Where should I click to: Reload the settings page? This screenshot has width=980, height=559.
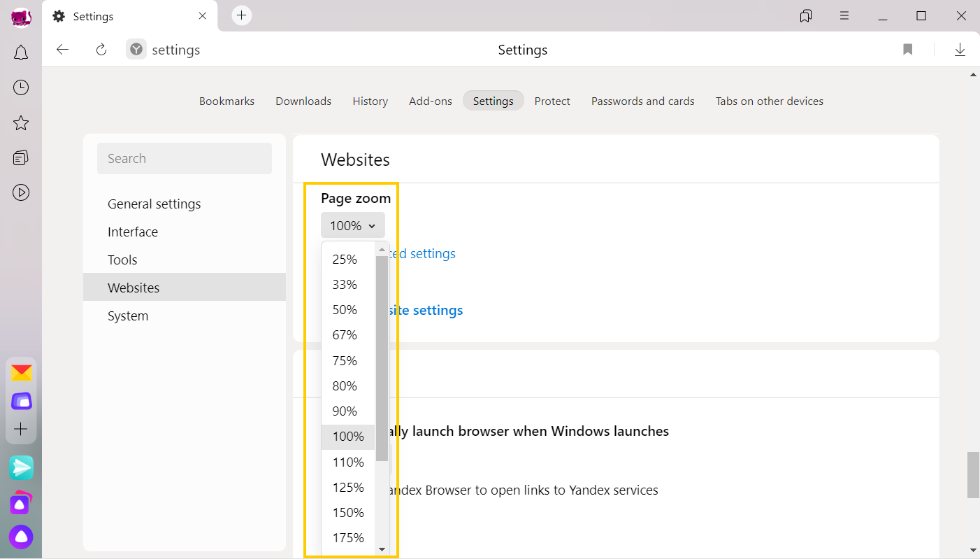coord(101,50)
